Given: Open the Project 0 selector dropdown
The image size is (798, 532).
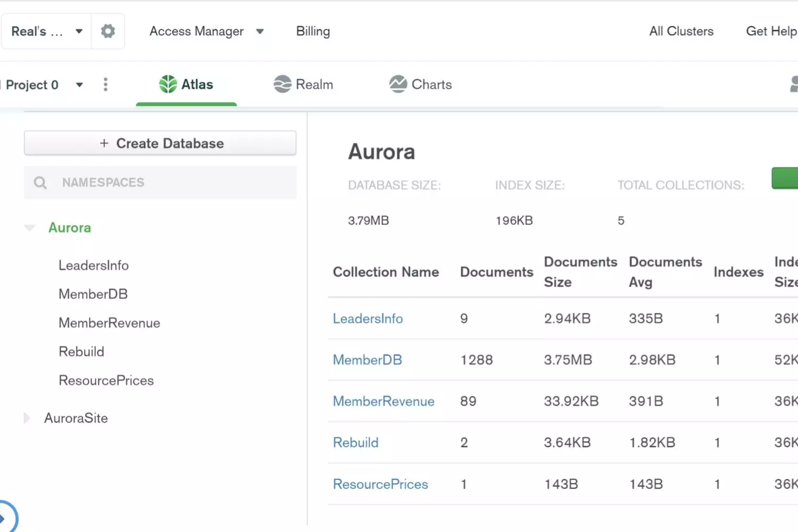Looking at the screenshot, I should point(79,85).
